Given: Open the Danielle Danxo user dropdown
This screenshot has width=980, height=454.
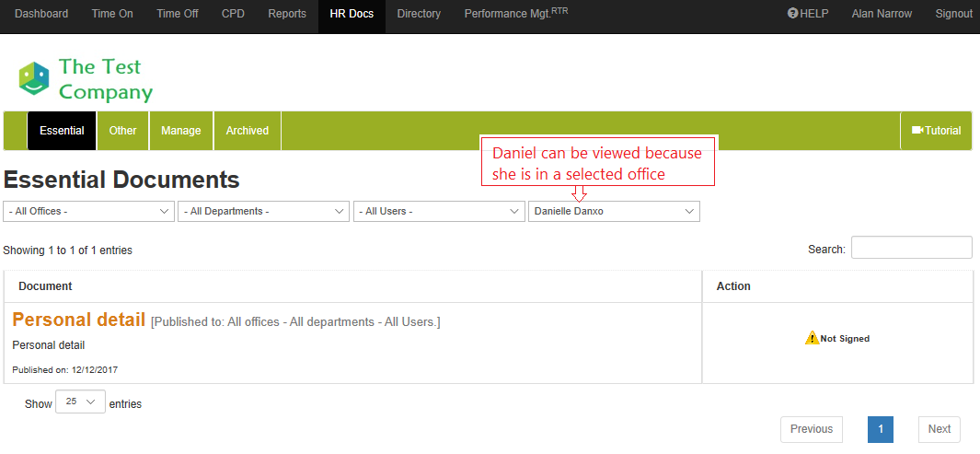Looking at the screenshot, I should click(614, 211).
